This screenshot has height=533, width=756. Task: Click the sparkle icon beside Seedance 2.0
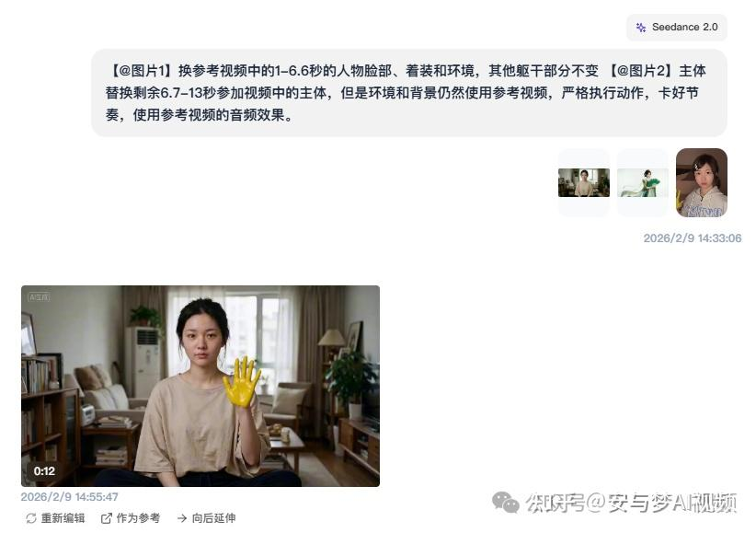click(641, 28)
